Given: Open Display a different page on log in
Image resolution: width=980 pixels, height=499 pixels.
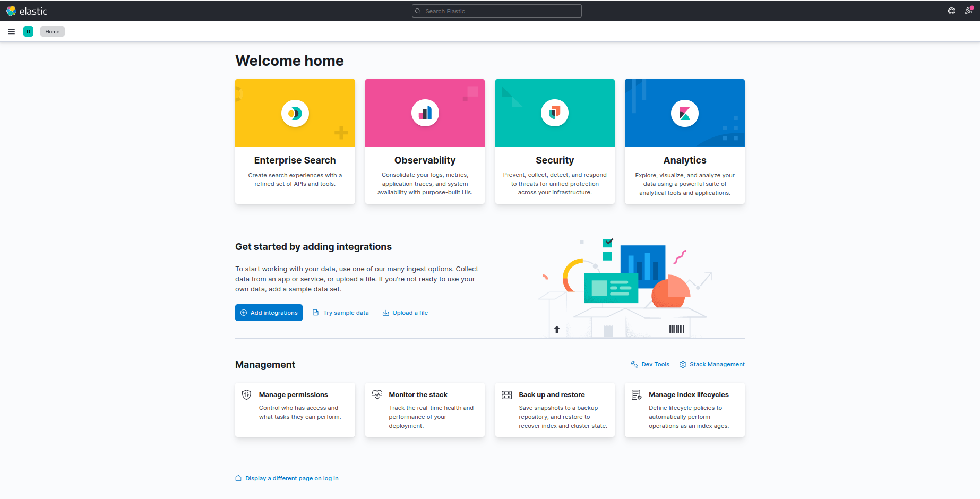Looking at the screenshot, I should 291,478.
